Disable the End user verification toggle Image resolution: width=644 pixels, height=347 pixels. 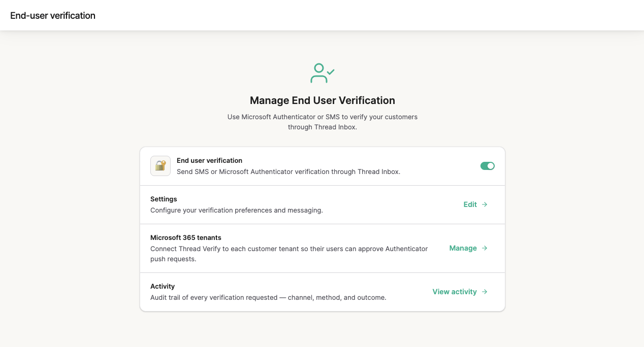pos(488,166)
